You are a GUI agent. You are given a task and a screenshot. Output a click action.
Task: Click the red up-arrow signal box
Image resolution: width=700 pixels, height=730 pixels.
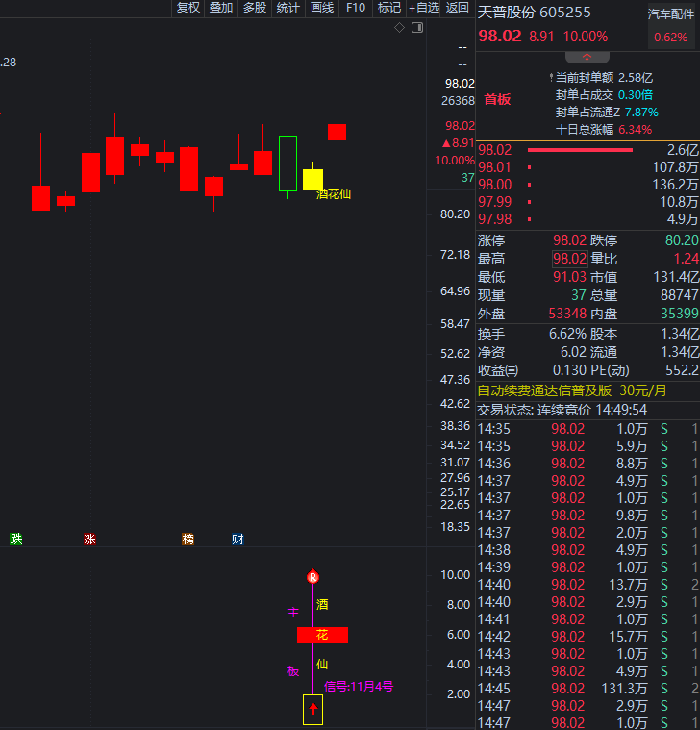click(x=312, y=709)
